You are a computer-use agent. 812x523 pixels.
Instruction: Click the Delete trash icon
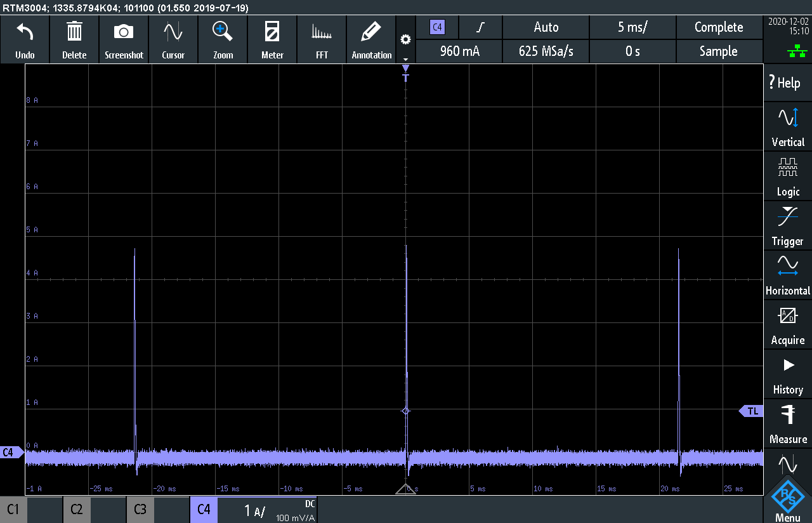tap(74, 39)
